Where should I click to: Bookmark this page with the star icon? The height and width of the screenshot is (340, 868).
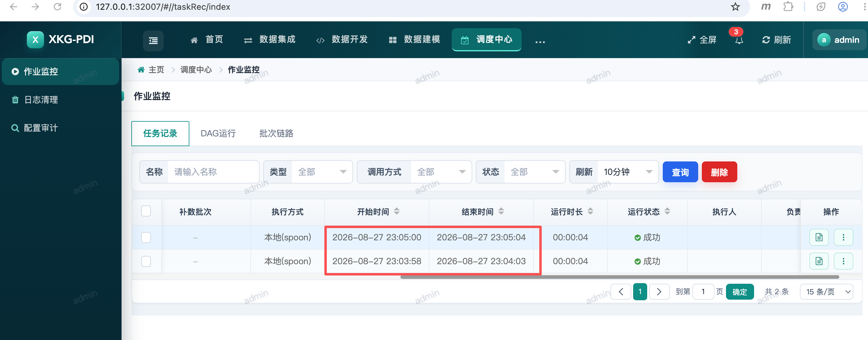pos(735,7)
